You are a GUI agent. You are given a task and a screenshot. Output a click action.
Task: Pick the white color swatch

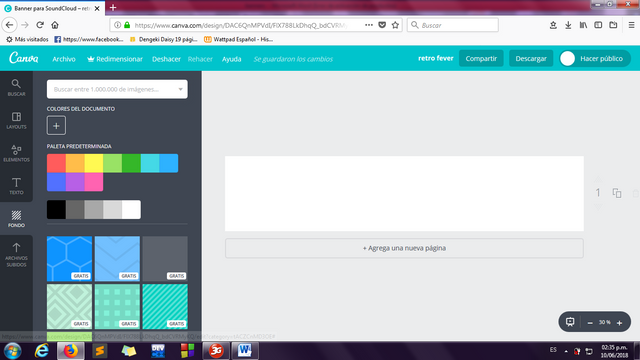[x=131, y=209]
